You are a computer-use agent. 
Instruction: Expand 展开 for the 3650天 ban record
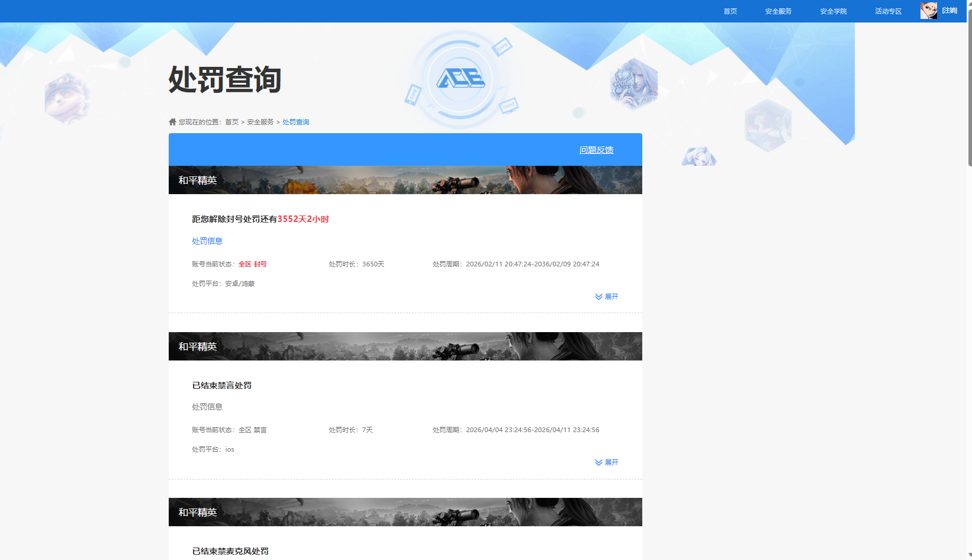(x=606, y=297)
